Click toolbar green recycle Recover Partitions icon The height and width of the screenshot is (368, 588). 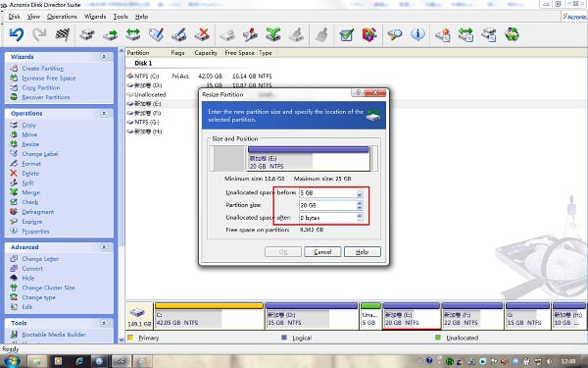pos(512,35)
